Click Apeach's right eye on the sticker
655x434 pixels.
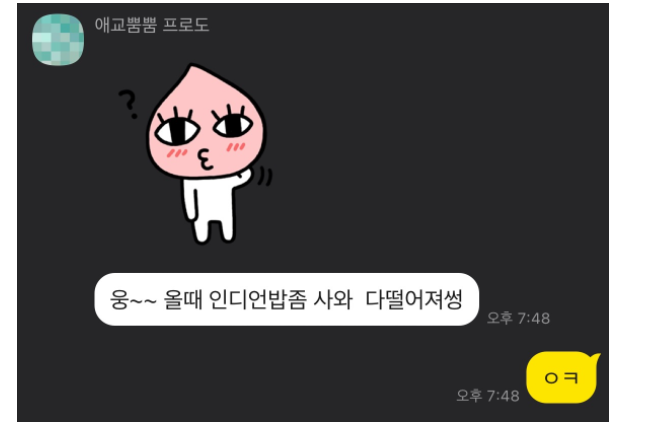click(x=233, y=124)
